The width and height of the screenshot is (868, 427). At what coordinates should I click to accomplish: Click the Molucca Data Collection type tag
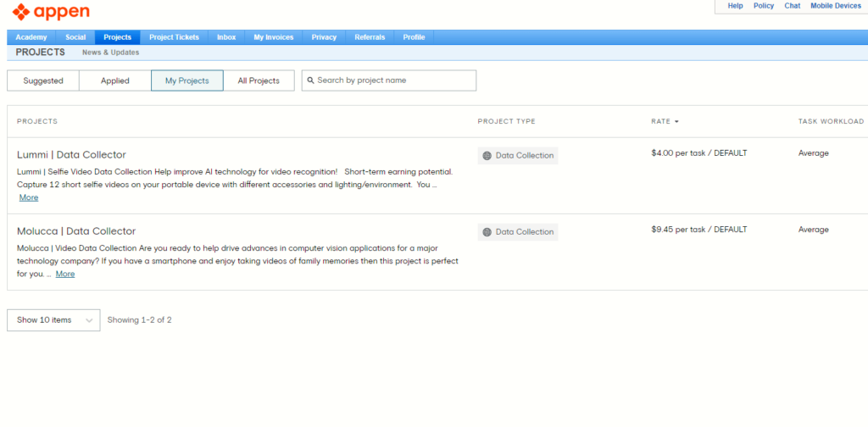tap(518, 232)
